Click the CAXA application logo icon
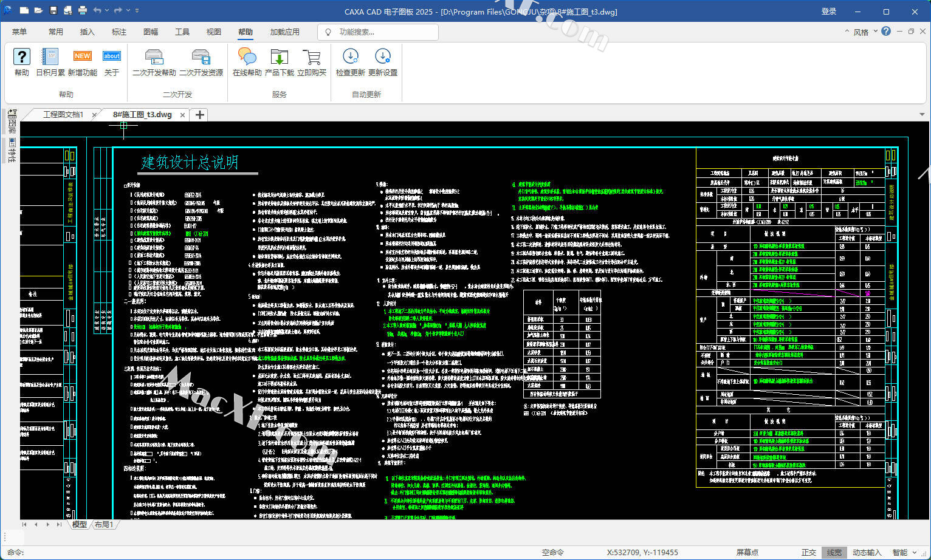Screen dimensions: 931x560 (7, 10)
